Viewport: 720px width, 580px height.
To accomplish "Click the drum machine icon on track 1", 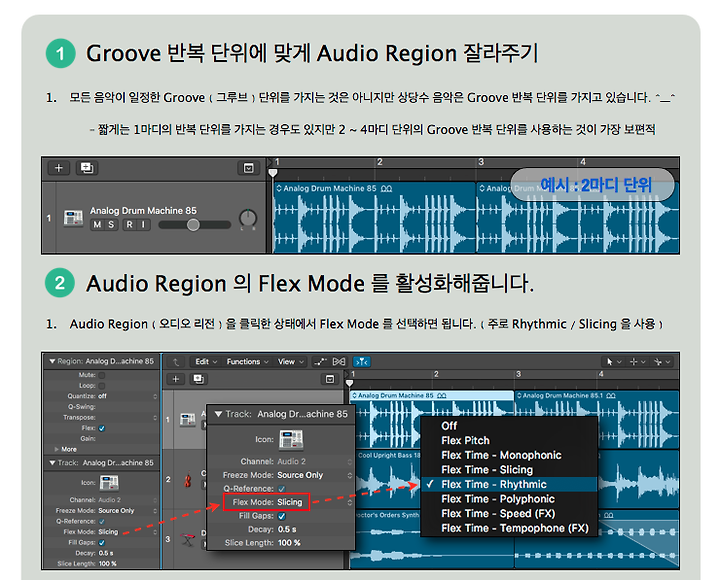I will (x=187, y=419).
